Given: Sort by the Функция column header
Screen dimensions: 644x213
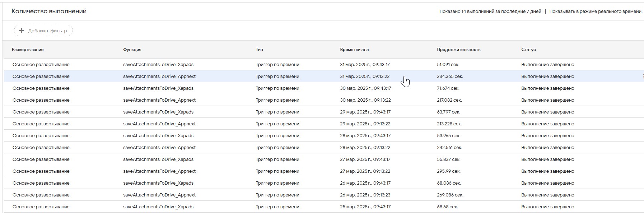Looking at the screenshot, I should 132,50.
